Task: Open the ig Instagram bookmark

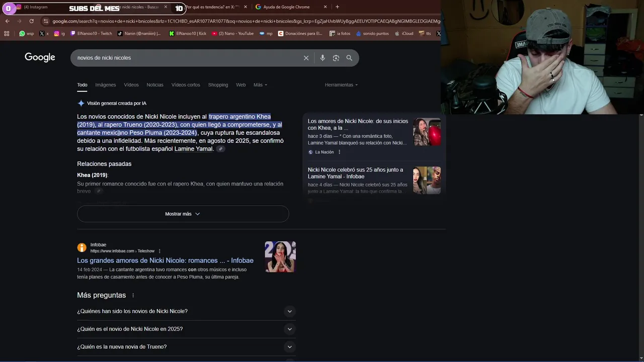Action: click(59, 34)
